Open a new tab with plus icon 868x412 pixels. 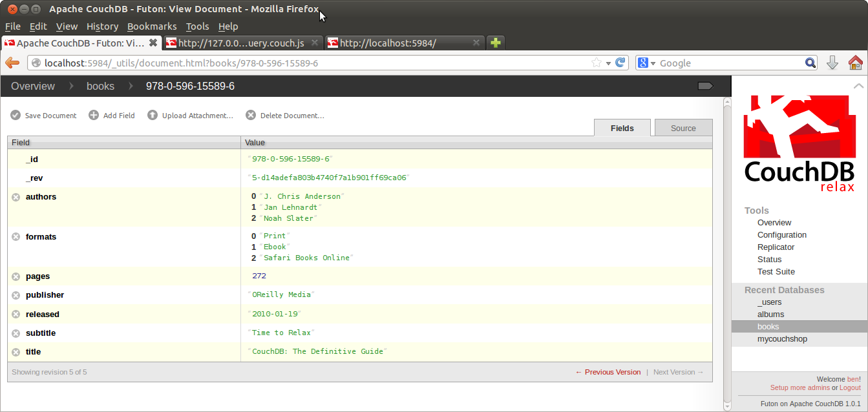click(x=495, y=43)
